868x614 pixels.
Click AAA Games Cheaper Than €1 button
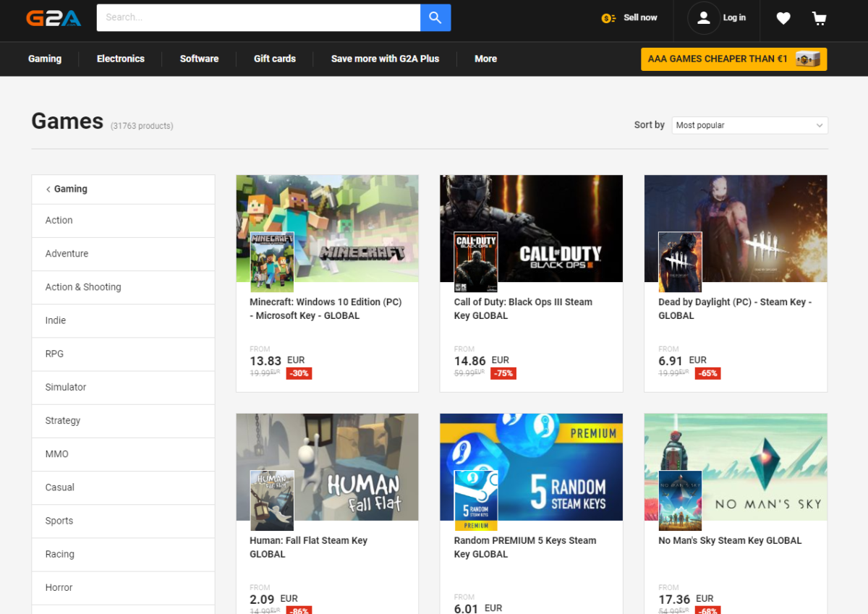pyautogui.click(x=718, y=59)
